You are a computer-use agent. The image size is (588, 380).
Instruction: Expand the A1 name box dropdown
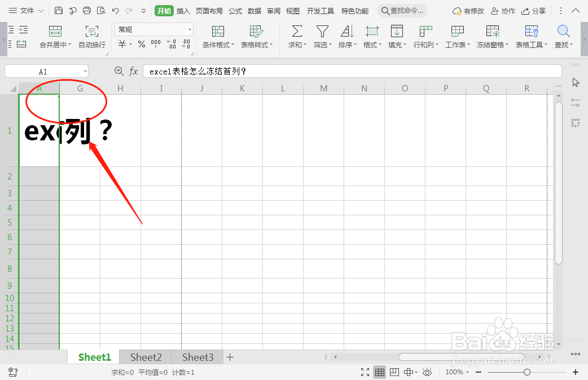pyautogui.click(x=86, y=71)
